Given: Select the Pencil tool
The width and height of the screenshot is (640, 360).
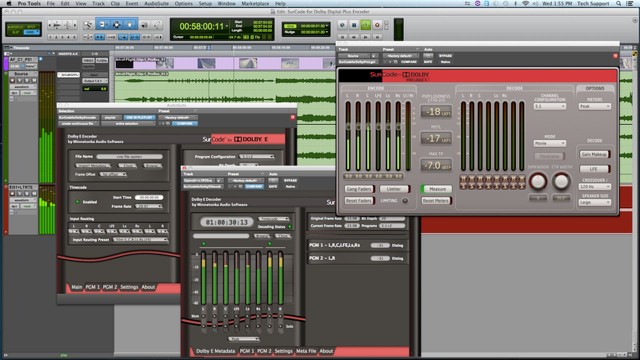Looking at the screenshot, I should tap(157, 25).
